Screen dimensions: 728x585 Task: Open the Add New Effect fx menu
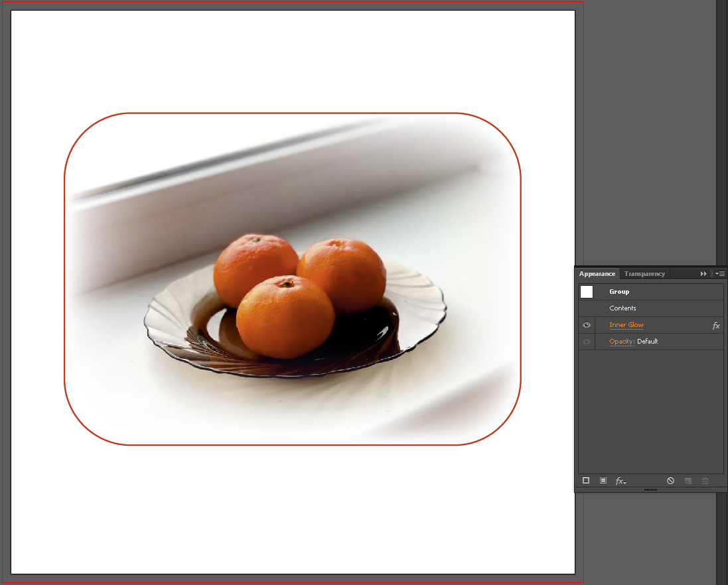(x=620, y=481)
